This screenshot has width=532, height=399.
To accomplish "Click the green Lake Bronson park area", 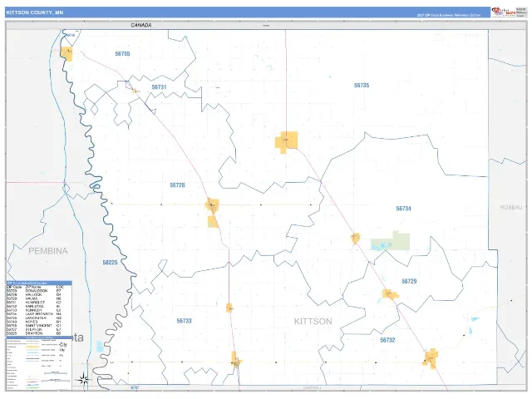I will (x=390, y=242).
